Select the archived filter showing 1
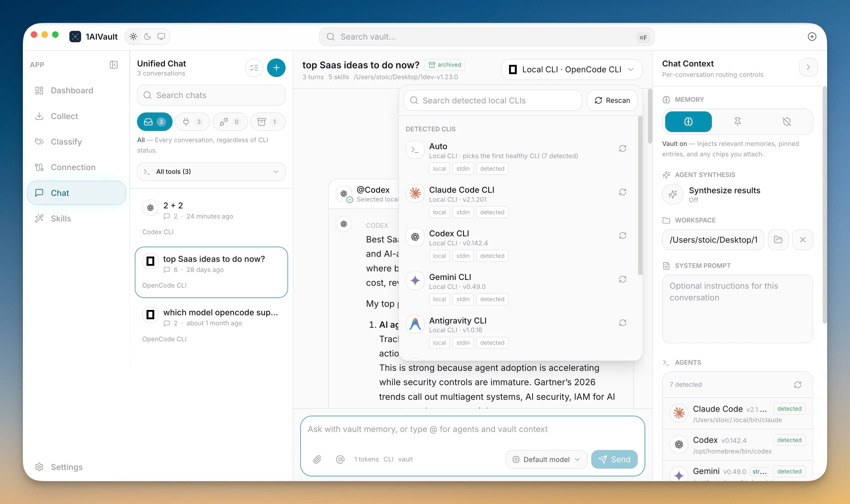850x504 pixels. (268, 121)
